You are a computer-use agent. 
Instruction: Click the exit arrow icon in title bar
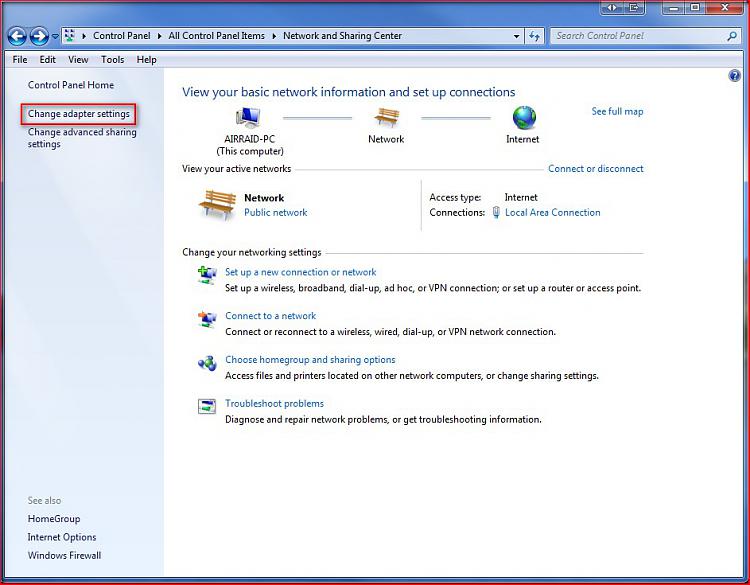[634, 7]
